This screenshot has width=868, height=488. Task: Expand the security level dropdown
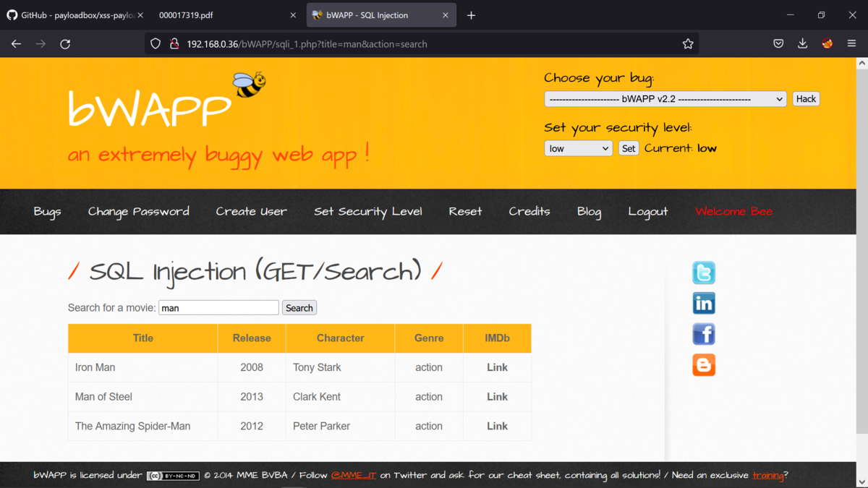click(579, 148)
